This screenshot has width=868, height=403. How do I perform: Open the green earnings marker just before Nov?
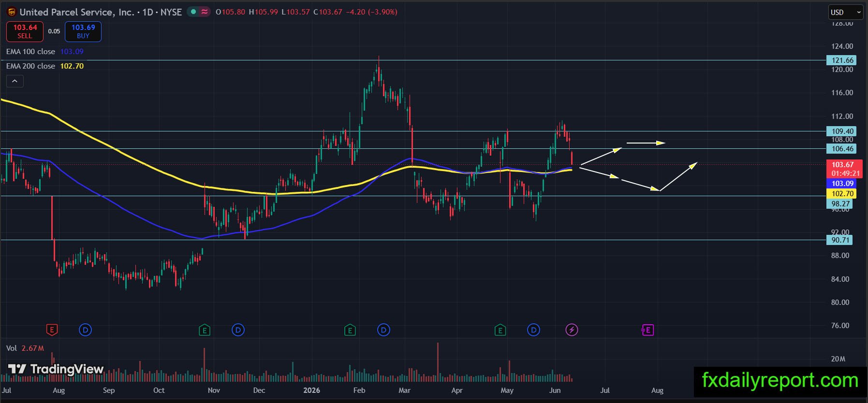pos(205,330)
